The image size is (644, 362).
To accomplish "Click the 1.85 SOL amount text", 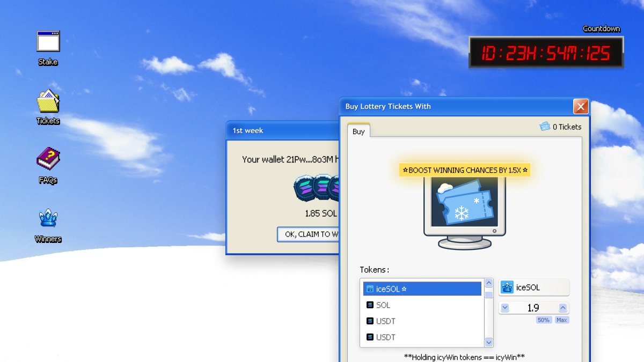I will 321,213.
